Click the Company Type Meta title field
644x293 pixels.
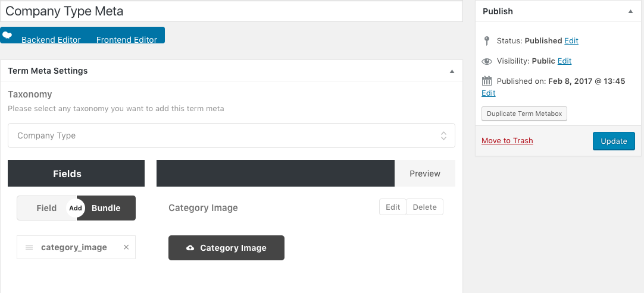[231, 11]
